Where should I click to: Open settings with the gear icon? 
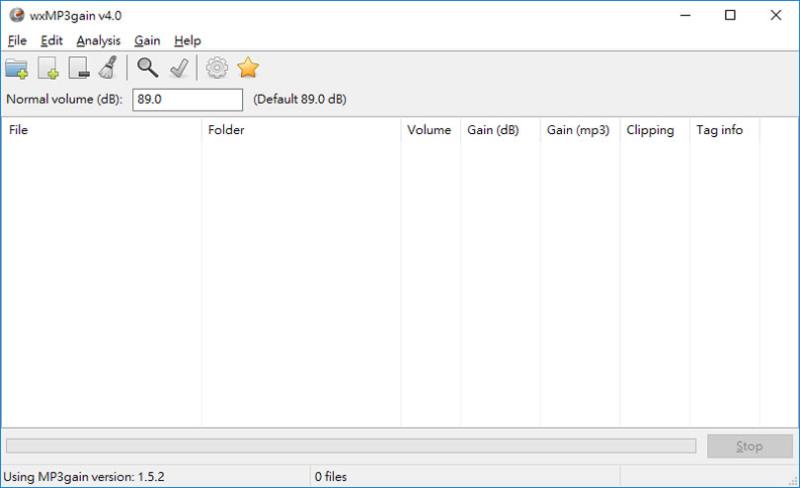217,67
